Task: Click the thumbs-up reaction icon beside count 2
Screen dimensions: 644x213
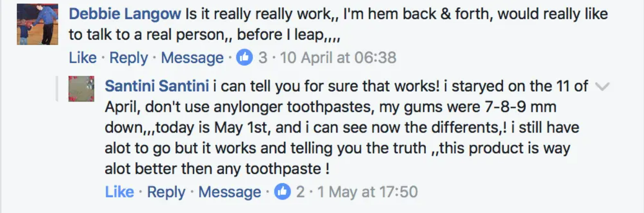Action: pyautogui.click(x=282, y=192)
